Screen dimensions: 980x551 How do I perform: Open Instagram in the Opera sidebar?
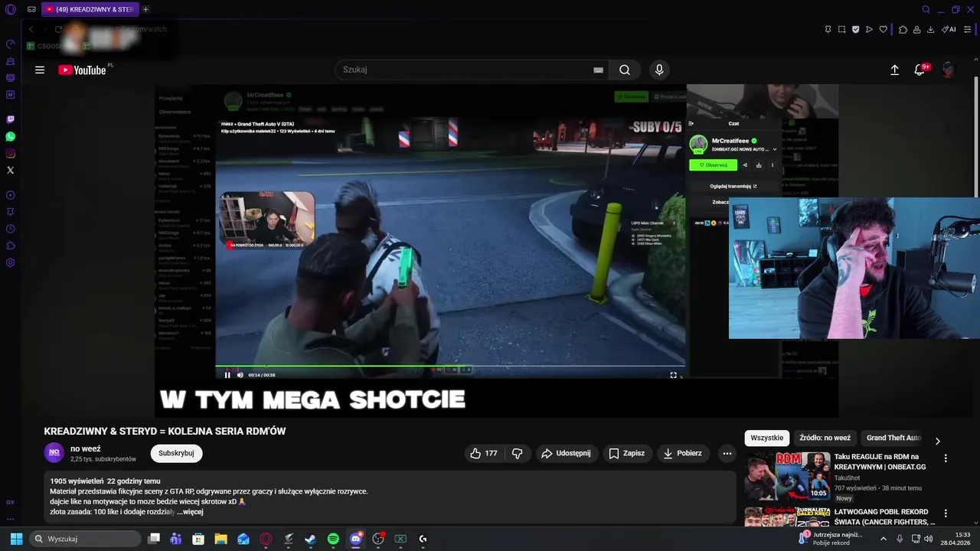(x=11, y=153)
